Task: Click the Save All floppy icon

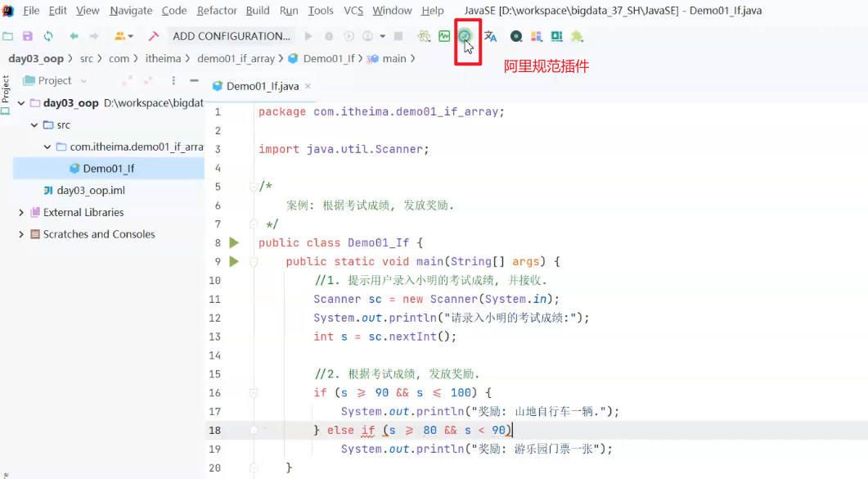Action: click(27, 37)
